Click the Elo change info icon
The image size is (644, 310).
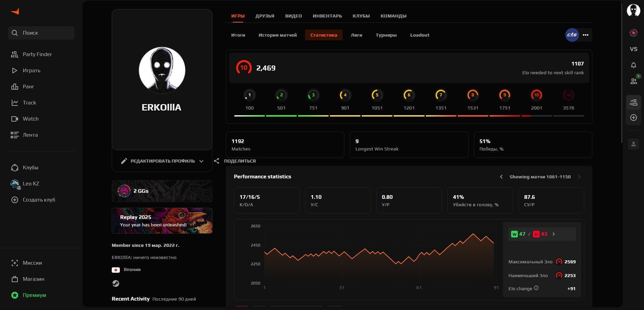tap(536, 288)
